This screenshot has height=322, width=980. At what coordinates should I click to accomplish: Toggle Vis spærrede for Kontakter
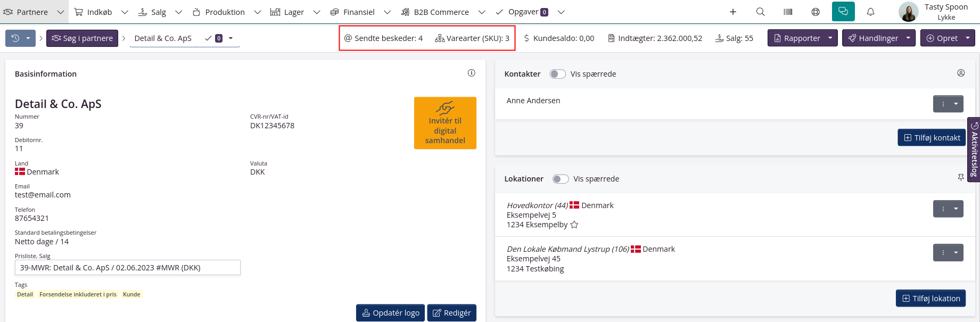557,74
